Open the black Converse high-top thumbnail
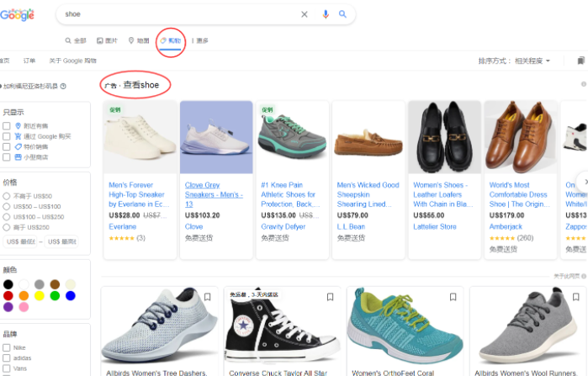The height and width of the screenshot is (376, 588). click(x=283, y=327)
